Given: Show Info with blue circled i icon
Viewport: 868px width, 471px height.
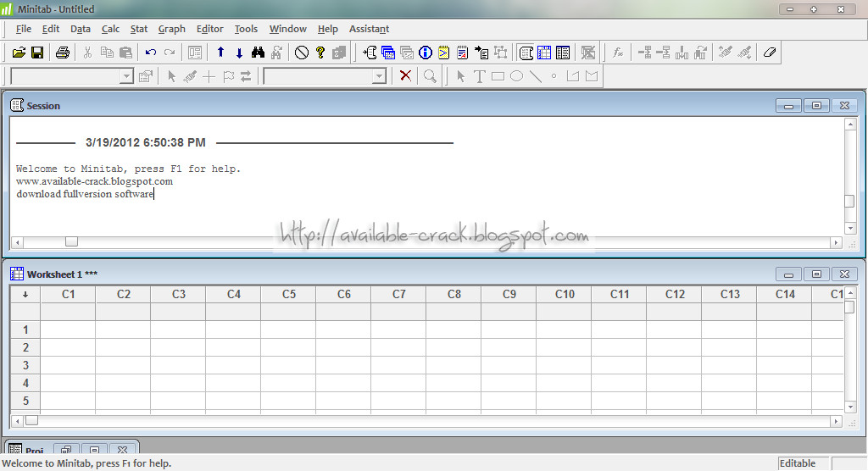Looking at the screenshot, I should point(426,53).
